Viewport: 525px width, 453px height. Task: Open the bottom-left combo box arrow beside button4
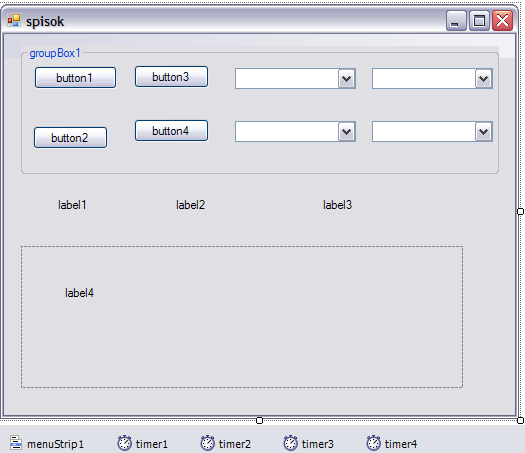[x=347, y=132]
